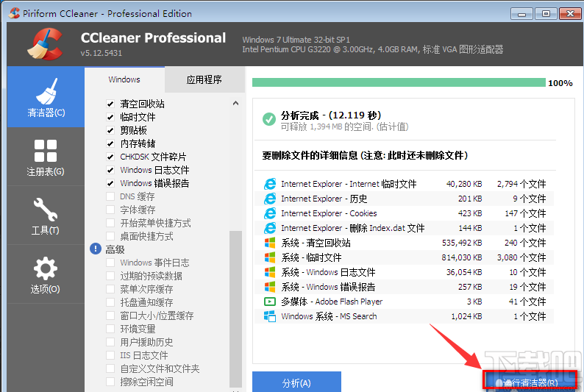Click the blue advanced (高级) warning icon
Viewport: 584px width, 392px height.
click(96, 249)
